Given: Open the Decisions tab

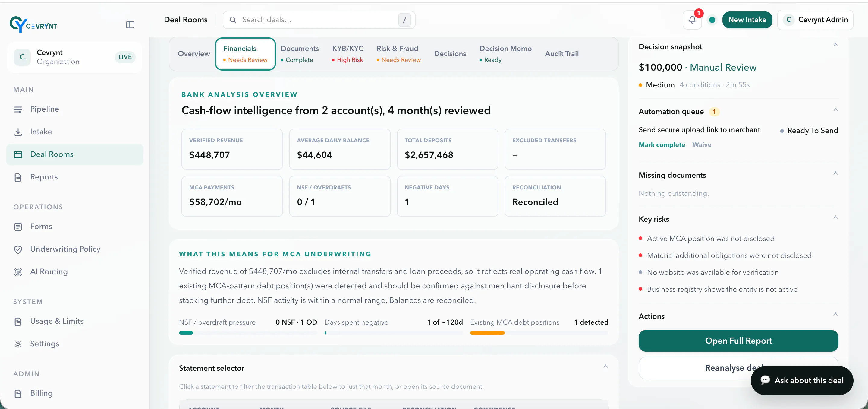Looking at the screenshot, I should click(450, 54).
